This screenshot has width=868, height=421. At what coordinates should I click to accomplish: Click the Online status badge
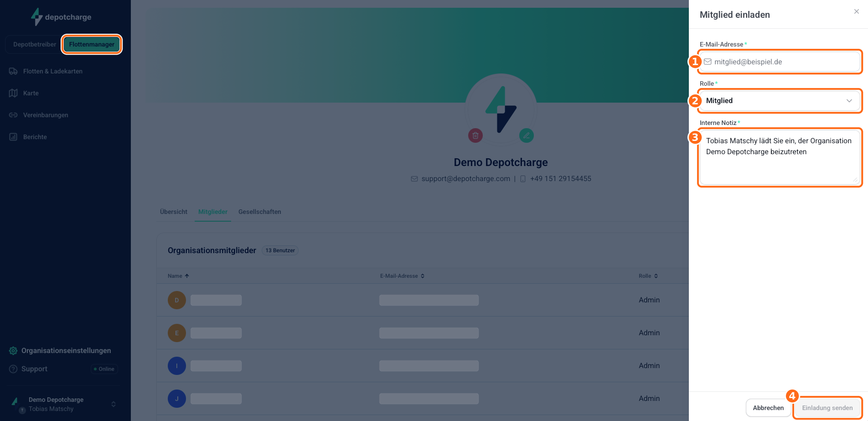tap(104, 369)
